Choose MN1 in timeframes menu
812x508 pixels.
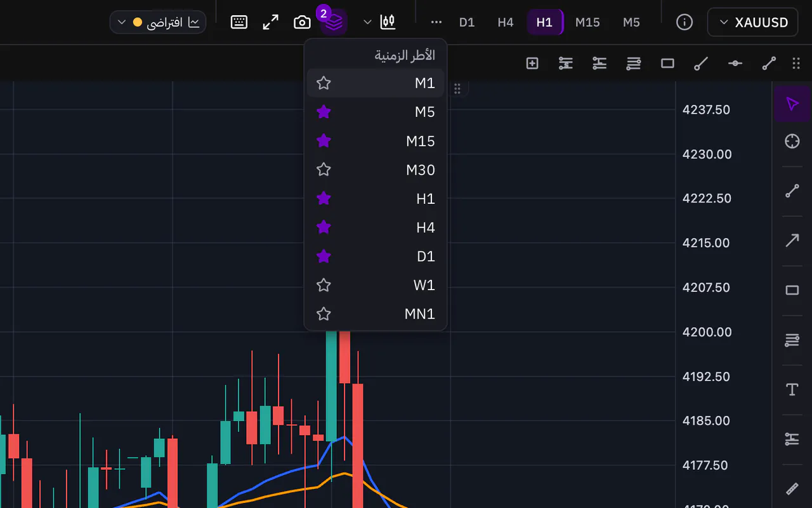[376, 314]
